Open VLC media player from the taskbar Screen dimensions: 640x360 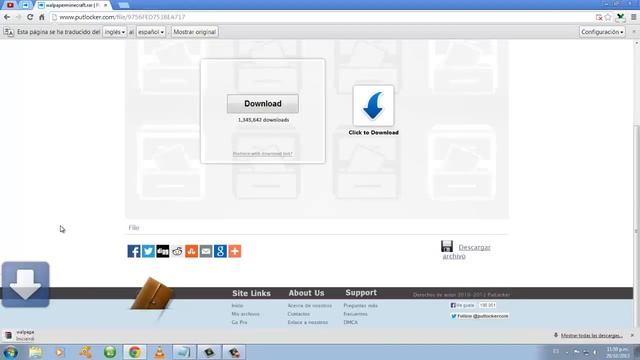160,352
